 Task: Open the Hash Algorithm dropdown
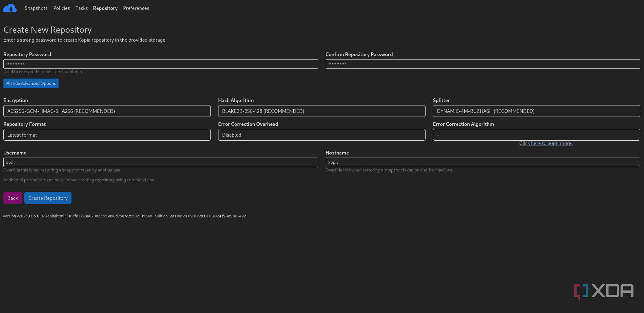pos(322,111)
